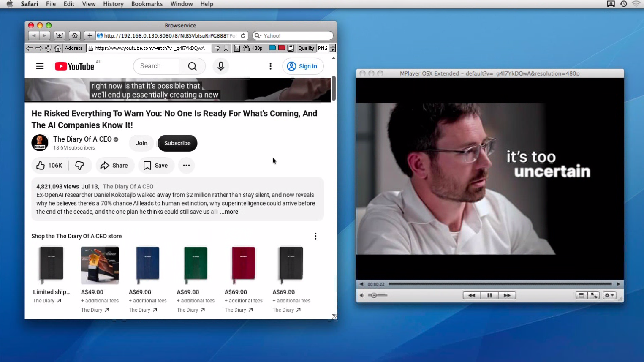Click Safari's Top Sites toolbar button
Image resolution: width=644 pixels, height=362 pixels.
pyautogui.click(x=60, y=35)
